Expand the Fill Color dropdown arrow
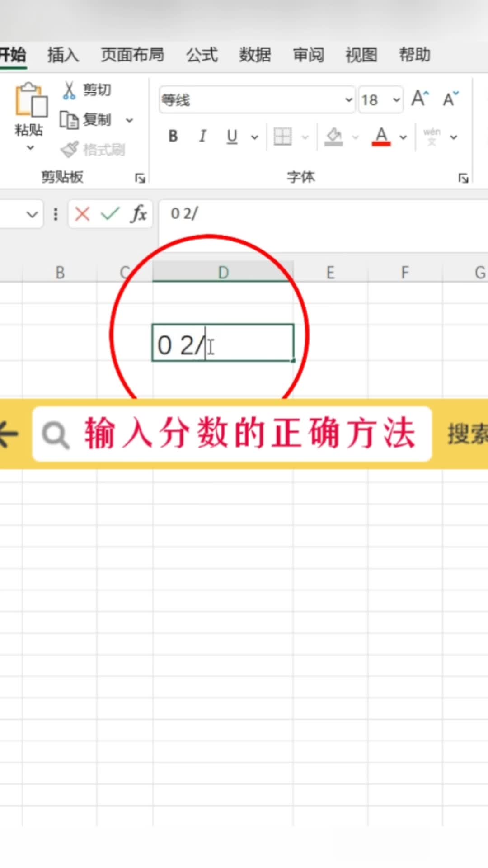The width and height of the screenshot is (488, 868). point(356,137)
